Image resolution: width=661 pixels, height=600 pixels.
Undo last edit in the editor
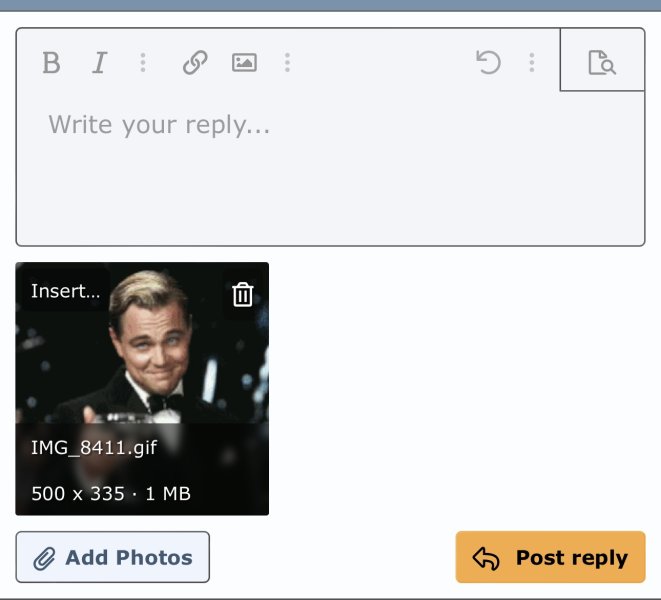coord(488,64)
